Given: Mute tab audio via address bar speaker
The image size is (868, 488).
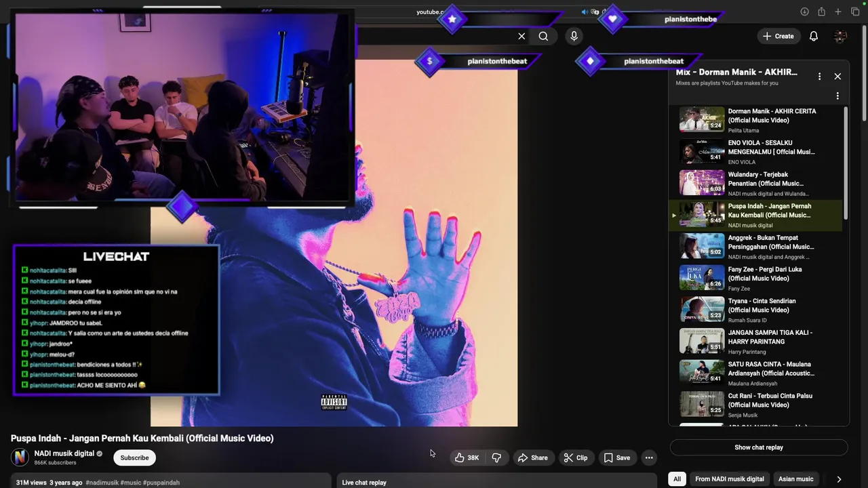Looking at the screenshot, I should (x=585, y=12).
